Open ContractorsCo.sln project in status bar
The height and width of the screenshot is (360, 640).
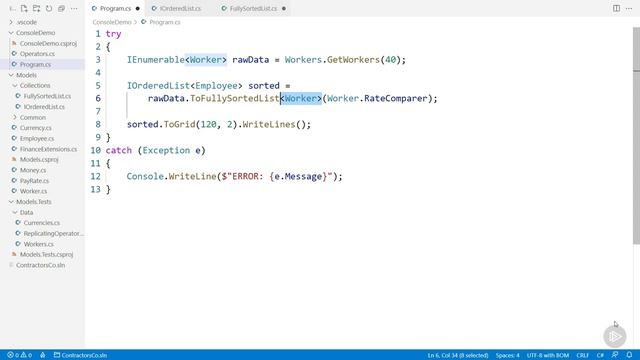click(x=80, y=355)
